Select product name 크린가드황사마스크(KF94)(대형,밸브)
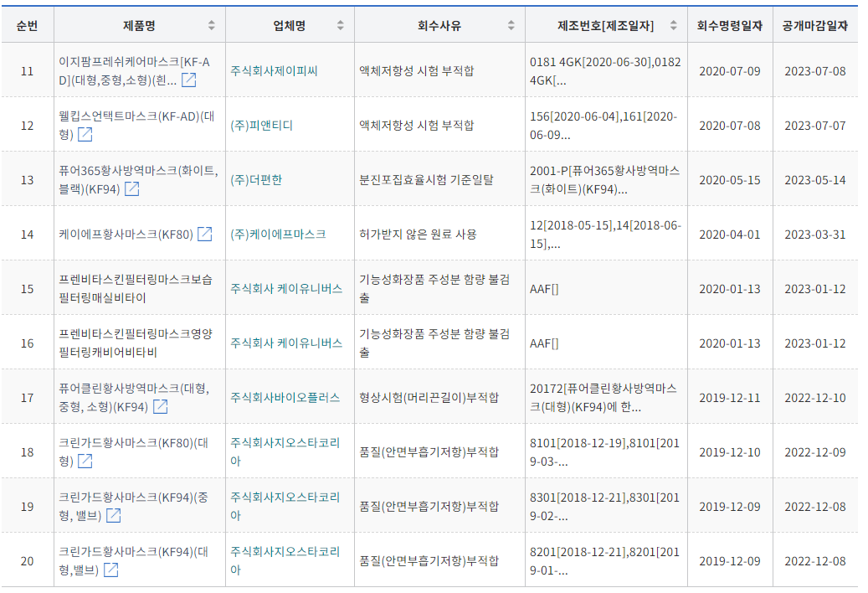 tap(133, 560)
